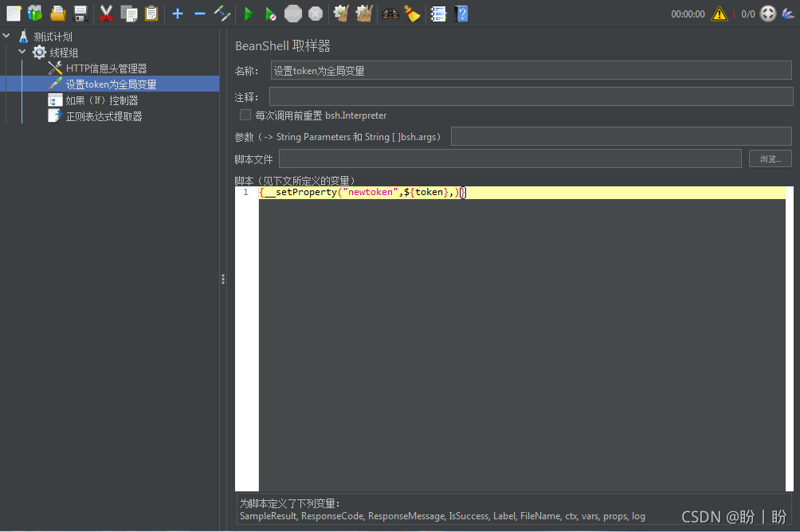
Task: Open JMeter help with the question mark icon
Action: tap(461, 14)
